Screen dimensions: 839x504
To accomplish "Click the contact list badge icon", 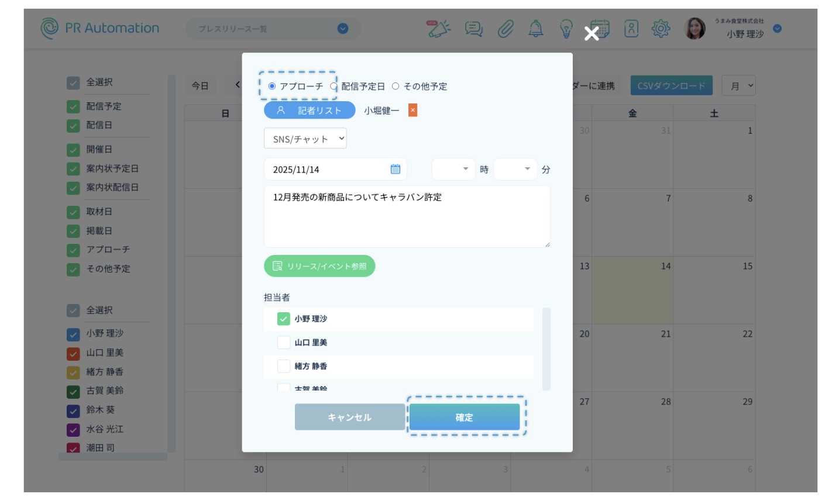I will (631, 29).
